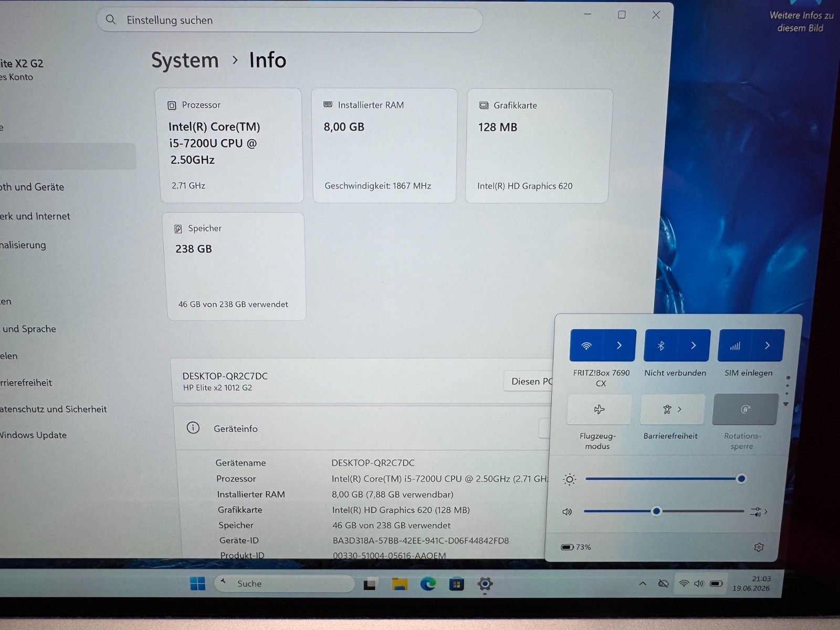
Task: Click the Prozessor chip icon in card
Action: pos(172,106)
